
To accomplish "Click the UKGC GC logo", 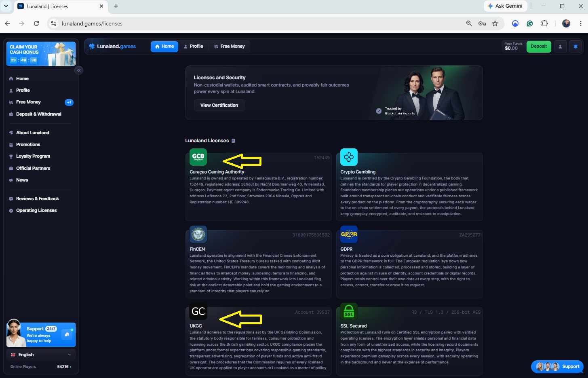I will coord(198,311).
